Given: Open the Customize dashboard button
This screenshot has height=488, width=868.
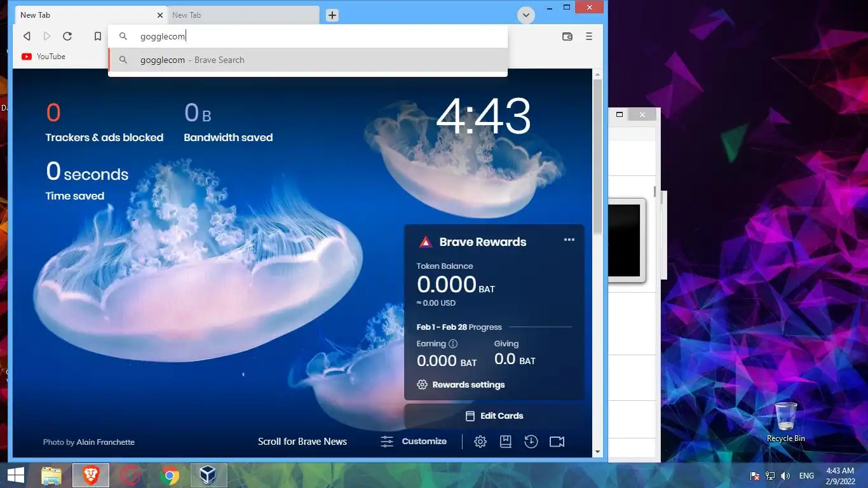Looking at the screenshot, I should [x=414, y=441].
